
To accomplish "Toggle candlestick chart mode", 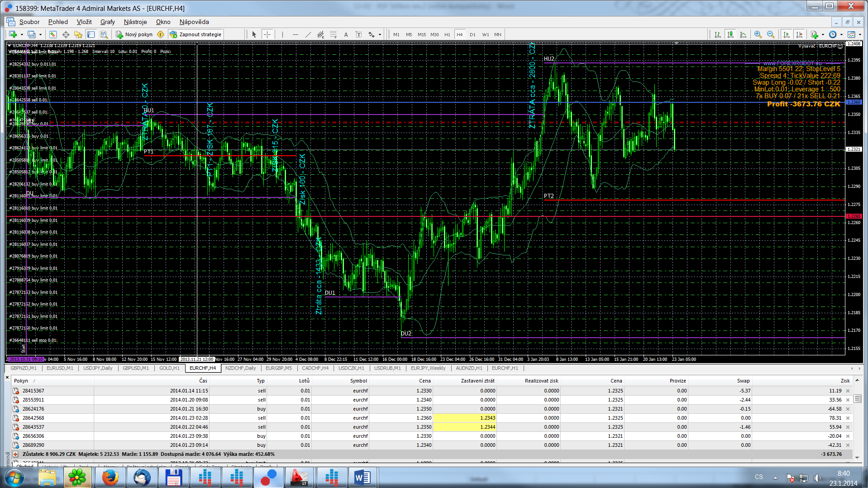I will click(x=730, y=34).
